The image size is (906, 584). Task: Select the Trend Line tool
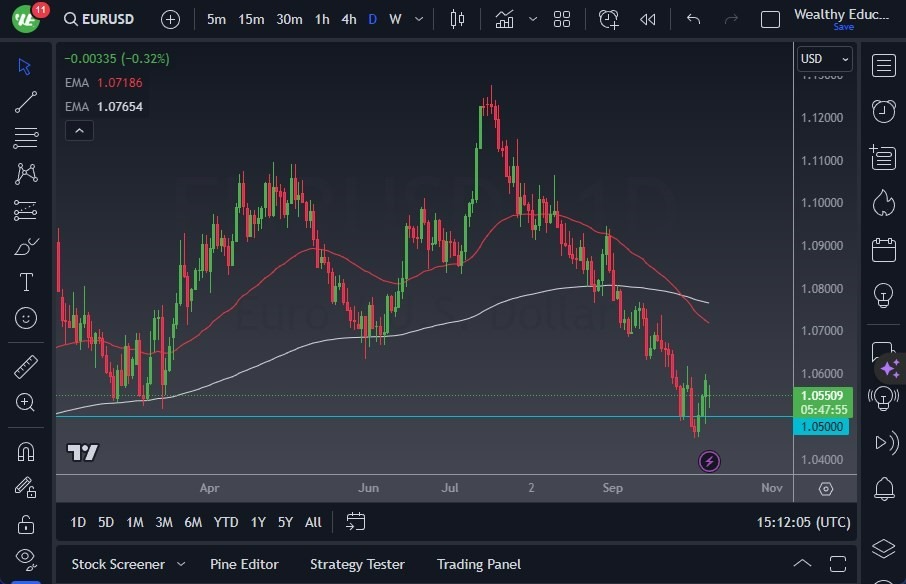tap(25, 102)
